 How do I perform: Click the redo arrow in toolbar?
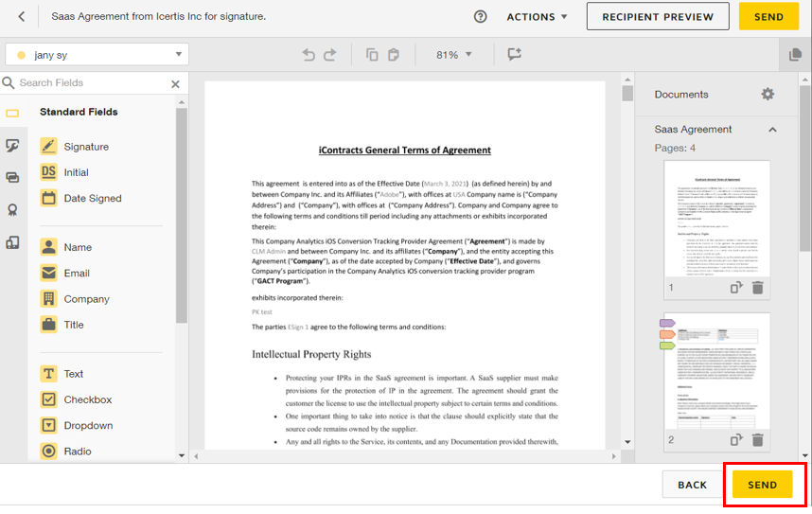coord(330,54)
